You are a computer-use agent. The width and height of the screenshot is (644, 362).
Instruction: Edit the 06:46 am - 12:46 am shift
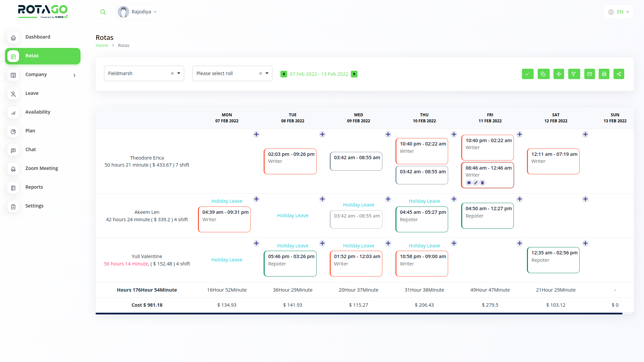[x=476, y=183]
